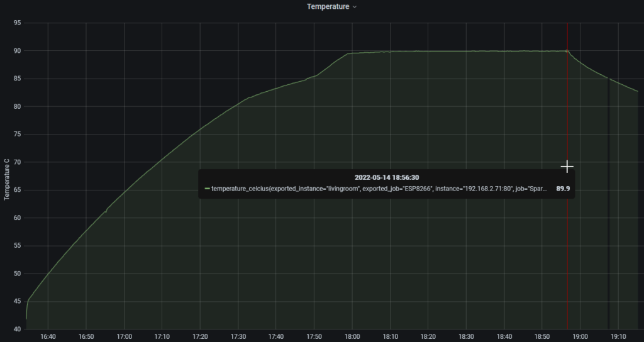Click the 89.9 value in the tooltip
Viewport: 644px width, 342px height.
click(563, 189)
